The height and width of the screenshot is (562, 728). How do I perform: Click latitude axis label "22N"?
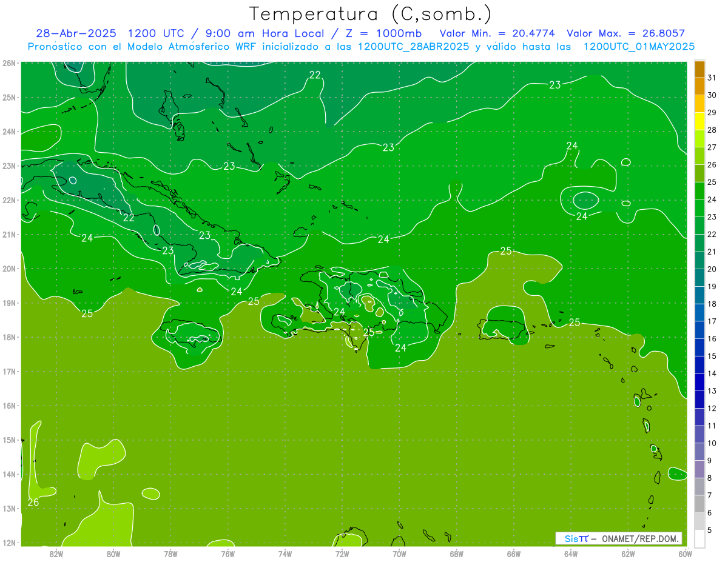pyautogui.click(x=8, y=200)
